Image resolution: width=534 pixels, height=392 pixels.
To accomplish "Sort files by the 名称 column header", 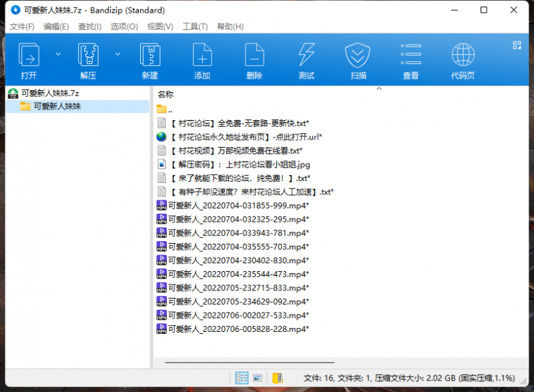I will coord(166,95).
